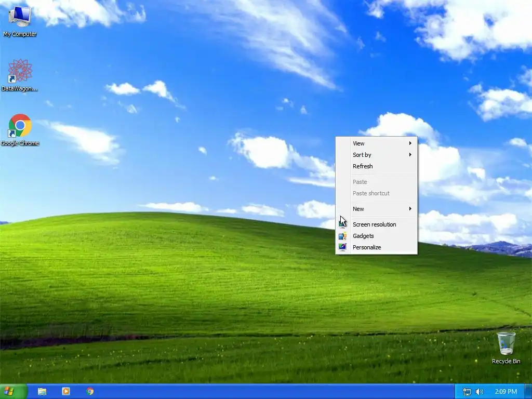Open Screen resolution from the context menu
The image size is (532, 399).
pos(376,224)
